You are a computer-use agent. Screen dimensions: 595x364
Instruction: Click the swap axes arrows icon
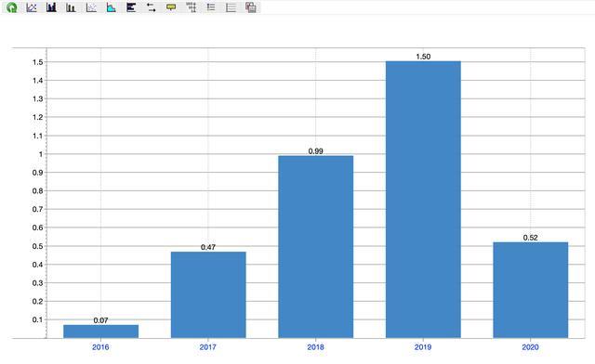151,7
